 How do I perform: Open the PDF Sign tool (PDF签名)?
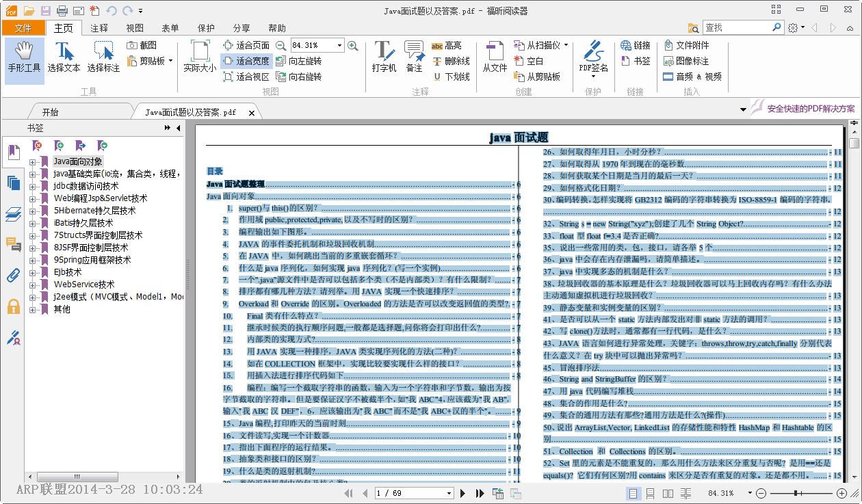tap(593, 57)
